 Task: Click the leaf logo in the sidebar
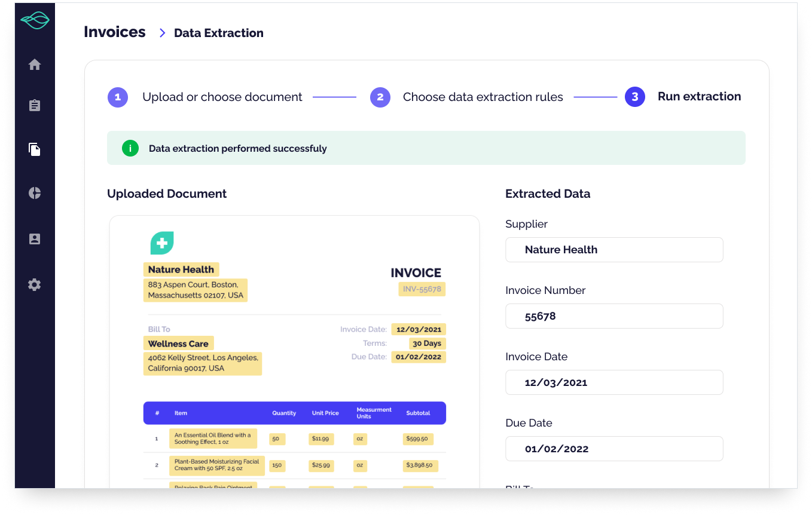35,21
